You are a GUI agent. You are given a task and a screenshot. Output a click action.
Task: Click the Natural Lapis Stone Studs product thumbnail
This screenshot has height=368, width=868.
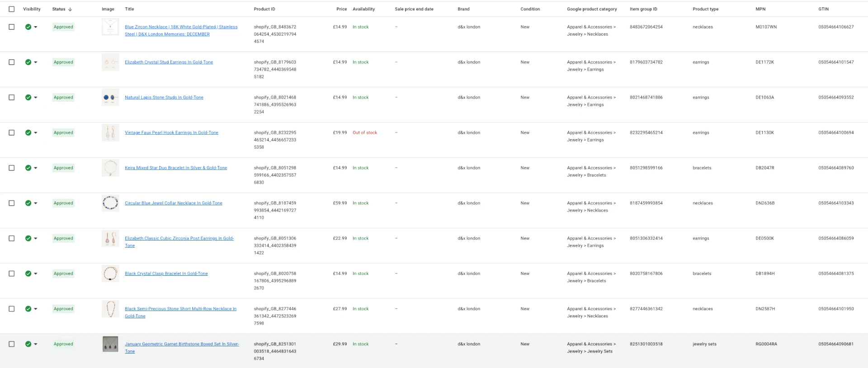110,98
